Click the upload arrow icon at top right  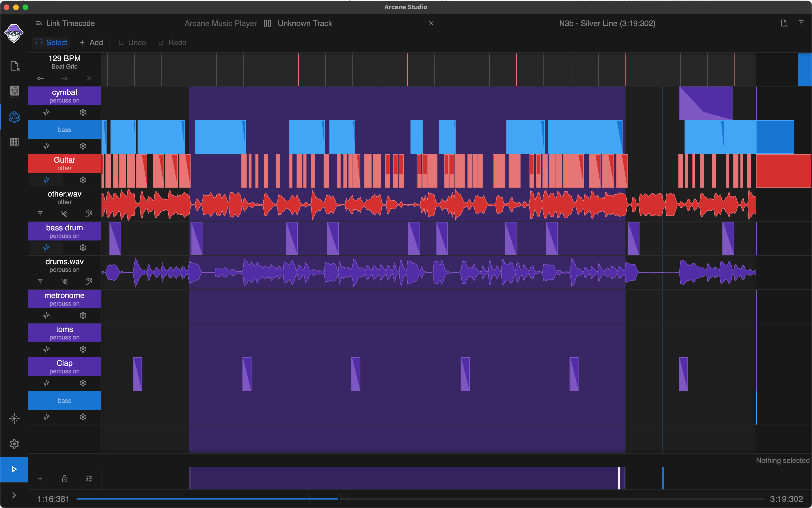coord(801,23)
